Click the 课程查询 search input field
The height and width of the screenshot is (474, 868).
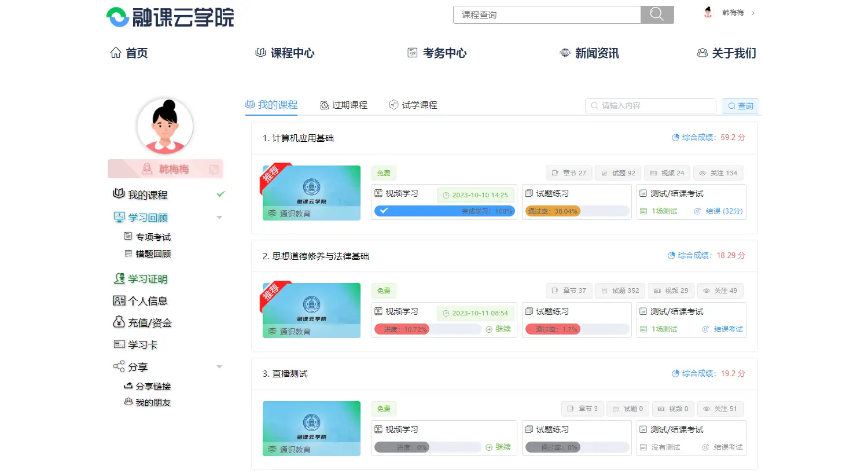click(x=546, y=15)
